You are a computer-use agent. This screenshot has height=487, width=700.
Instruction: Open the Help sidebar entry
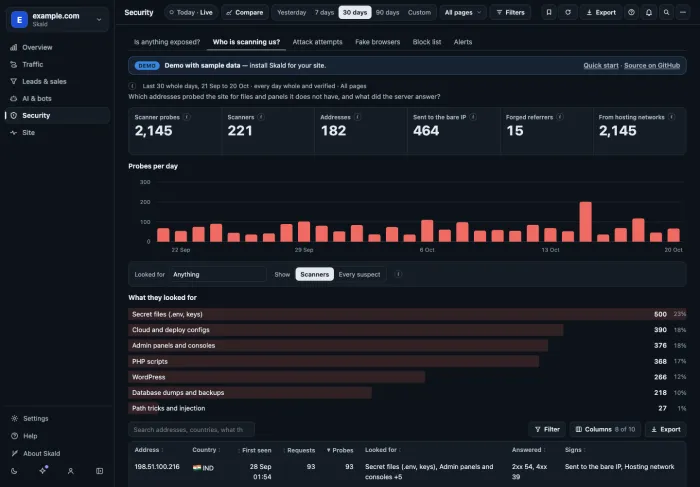tap(57, 436)
